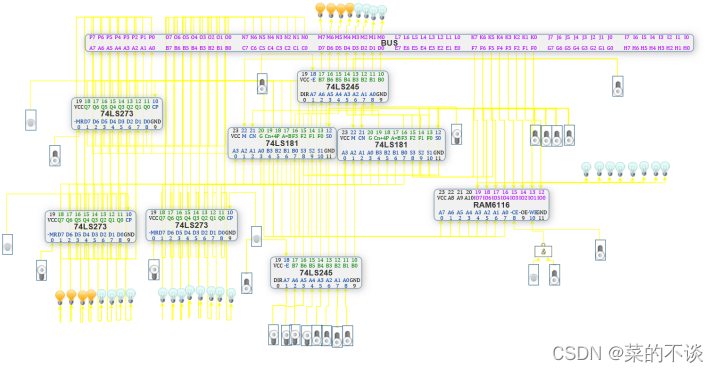Flip the second of four switches above RAM6116
Screen dimensions: 719x373
pos(546,136)
